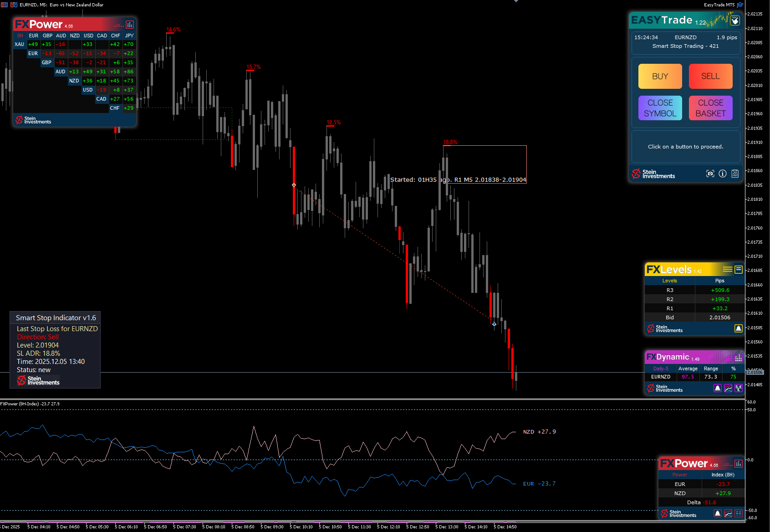Click the list icon in lower-right FXPower panel
Screen dimensions: 770x532
pos(739,513)
